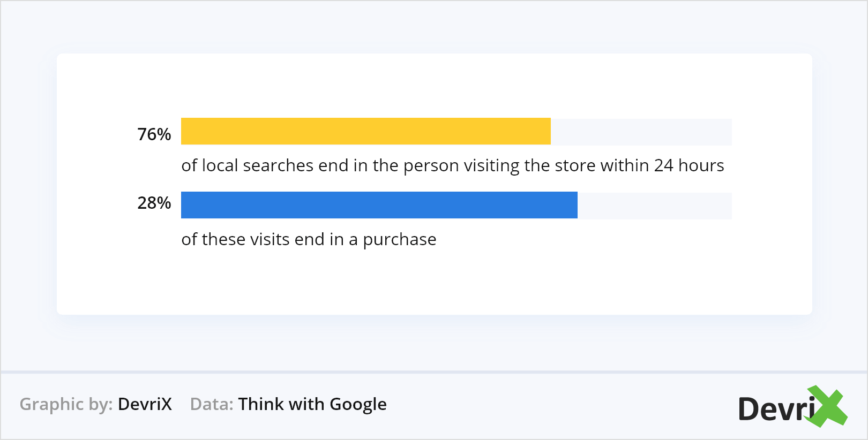Viewport: 868px width, 440px height.
Task: Click the "Think with Google" data source
Action: (312, 404)
